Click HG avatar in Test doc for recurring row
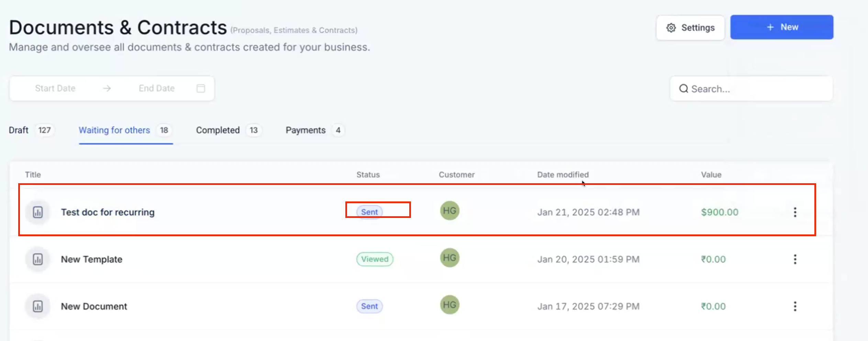 [449, 211]
